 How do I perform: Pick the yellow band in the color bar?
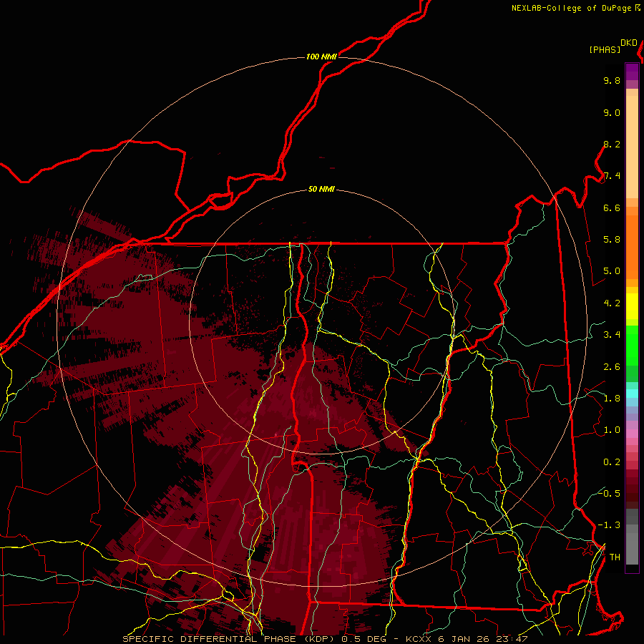[632, 306]
